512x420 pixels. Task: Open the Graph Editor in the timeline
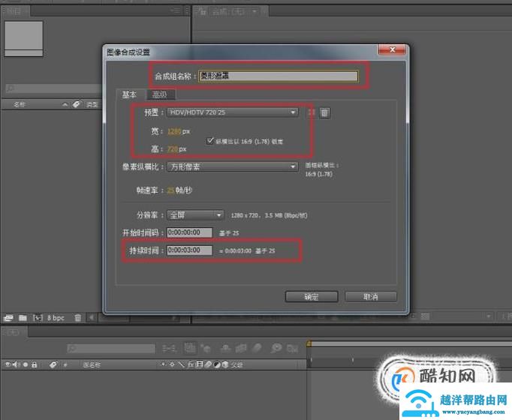[x=293, y=349]
